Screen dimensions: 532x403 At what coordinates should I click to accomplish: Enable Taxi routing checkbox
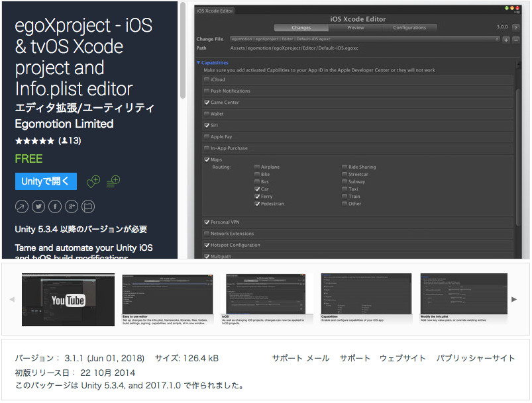(345, 189)
